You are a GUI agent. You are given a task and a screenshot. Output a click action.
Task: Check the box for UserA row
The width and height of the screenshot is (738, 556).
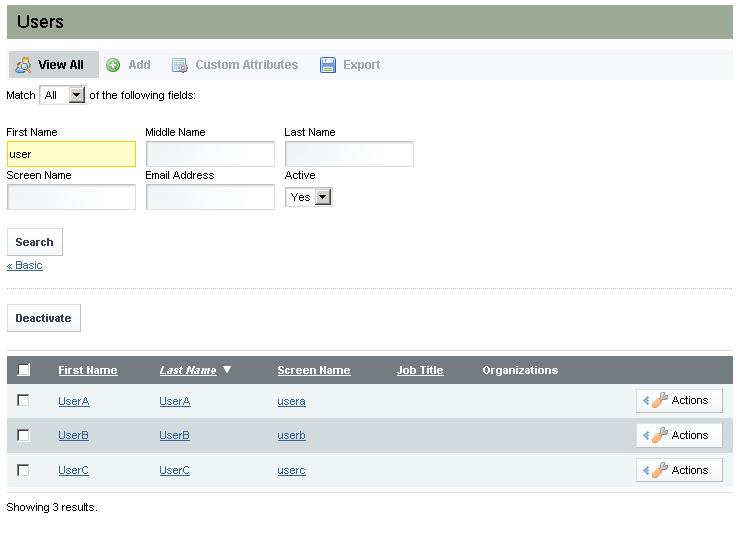pos(24,401)
